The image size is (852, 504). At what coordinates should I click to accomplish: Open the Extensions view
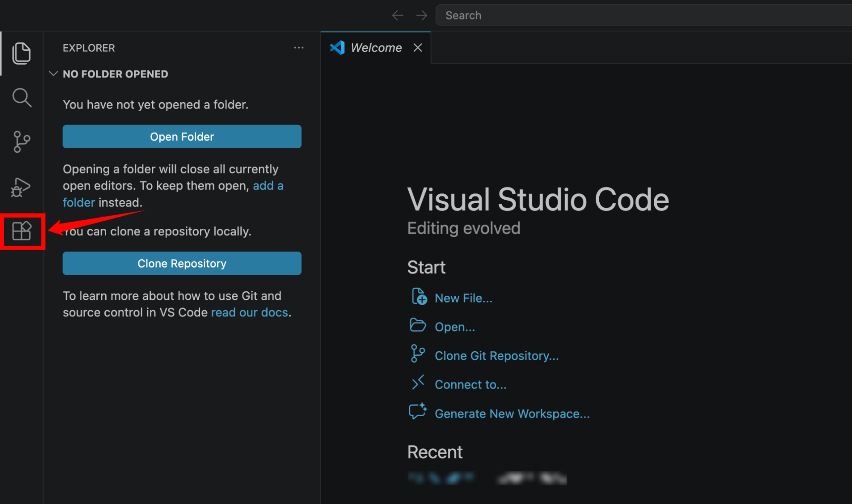pyautogui.click(x=22, y=231)
